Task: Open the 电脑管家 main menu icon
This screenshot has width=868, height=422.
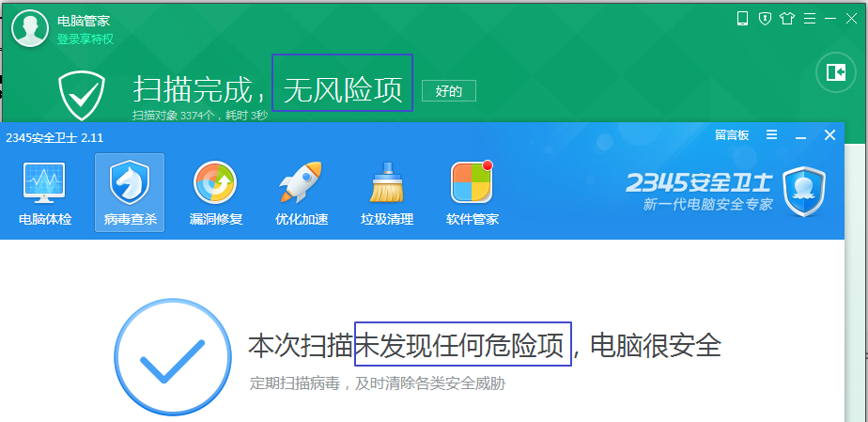Action: click(x=810, y=19)
